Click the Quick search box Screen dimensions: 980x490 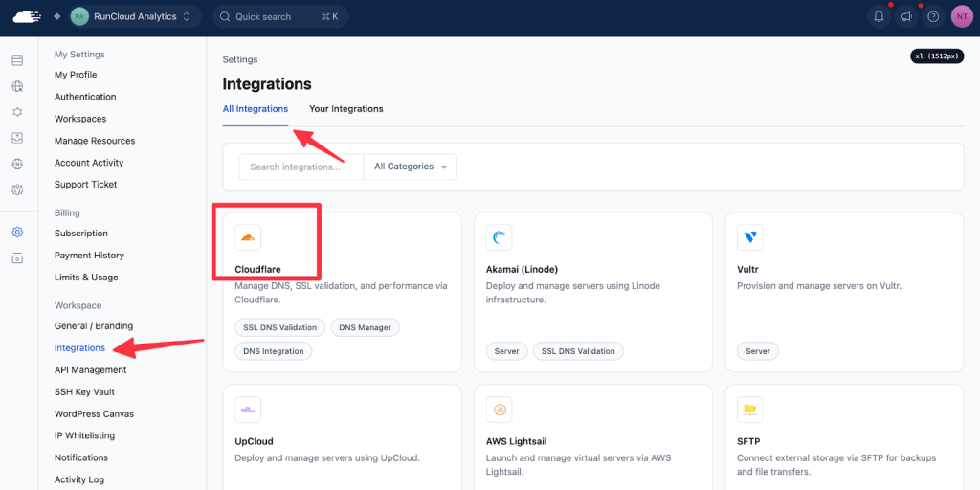pyautogui.click(x=280, y=17)
